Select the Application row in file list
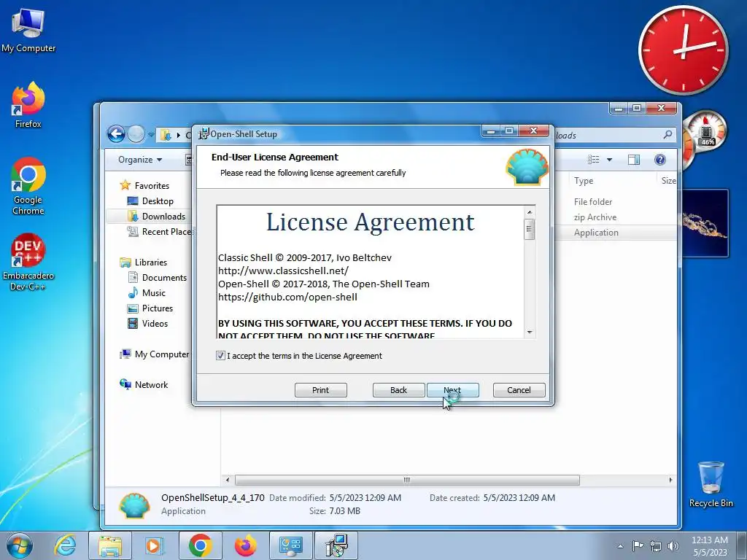This screenshot has width=747, height=560. [596, 233]
